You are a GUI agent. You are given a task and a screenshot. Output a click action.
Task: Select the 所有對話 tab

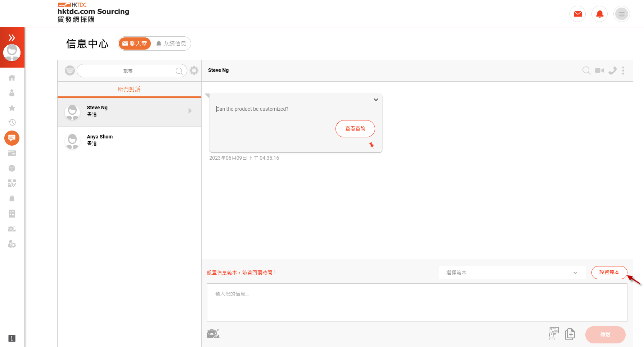pyautogui.click(x=129, y=89)
